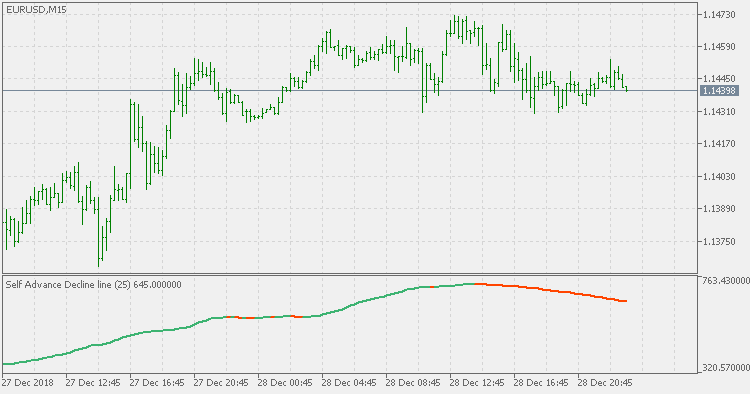Click price axis value 1.14730
Screen dimensions: 750x394
[719, 15]
